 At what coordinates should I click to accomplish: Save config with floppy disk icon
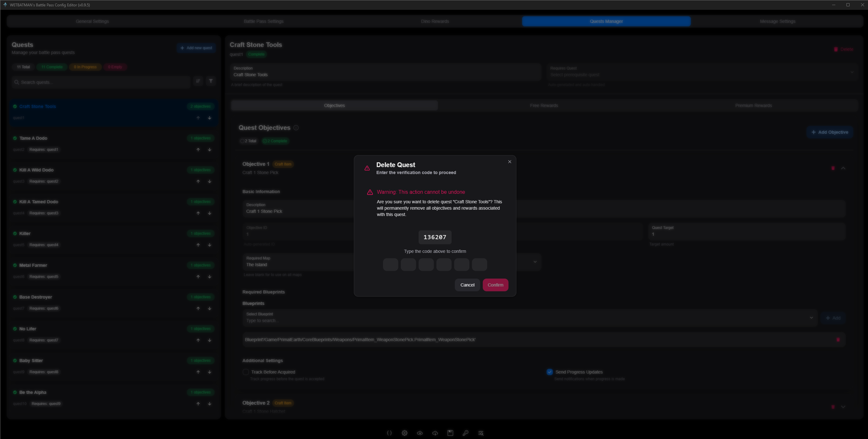tap(450, 433)
